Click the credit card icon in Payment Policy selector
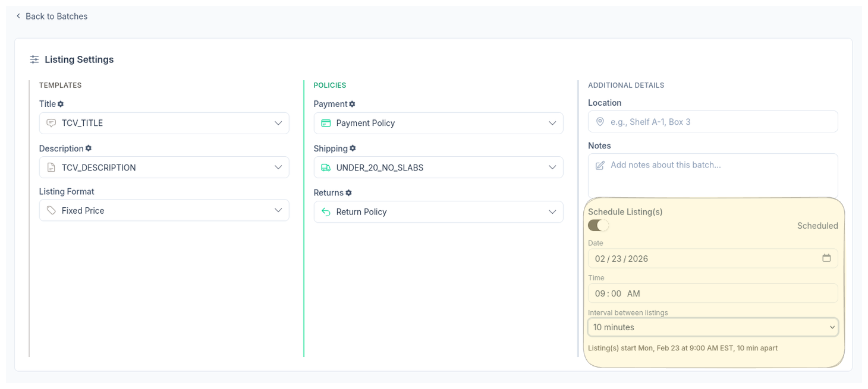 [x=325, y=123]
